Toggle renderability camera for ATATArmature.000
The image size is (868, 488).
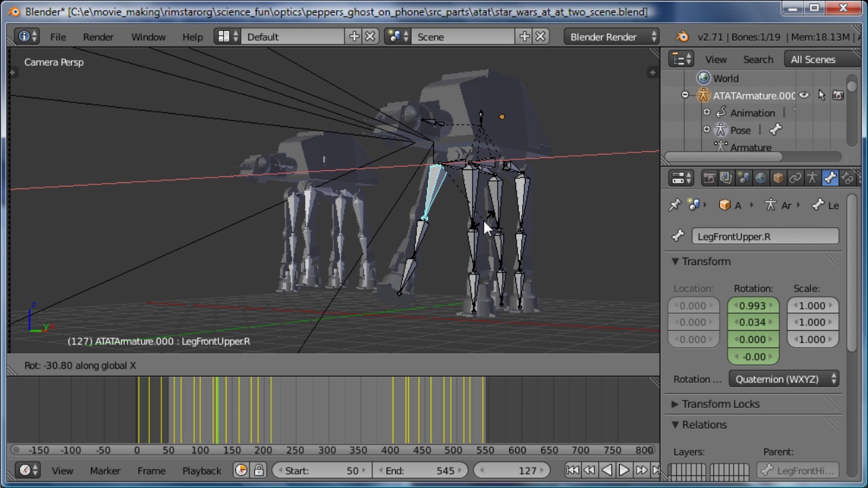pyautogui.click(x=838, y=96)
